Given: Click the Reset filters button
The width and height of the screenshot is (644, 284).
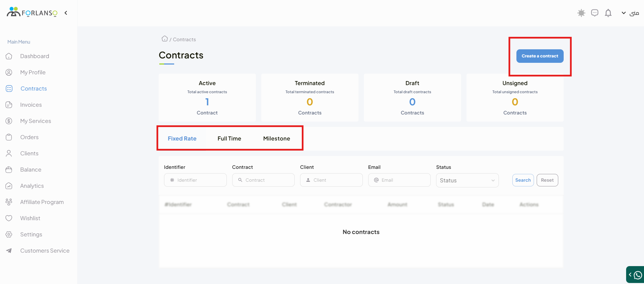Looking at the screenshot, I should [x=547, y=180].
